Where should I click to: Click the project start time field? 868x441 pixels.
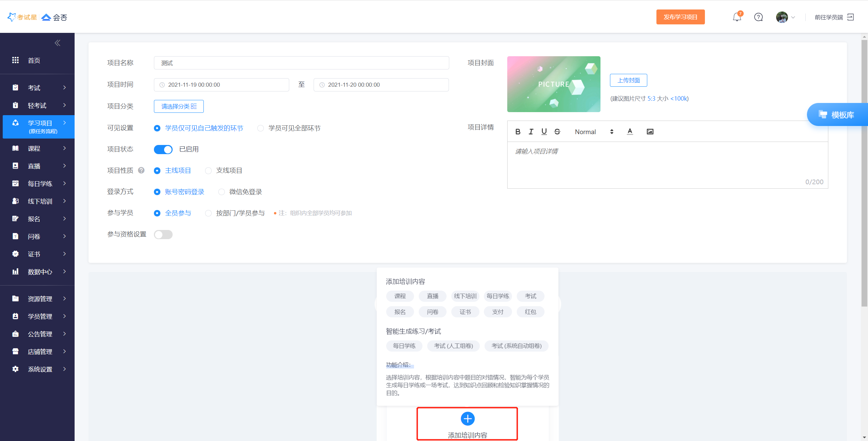click(x=221, y=85)
